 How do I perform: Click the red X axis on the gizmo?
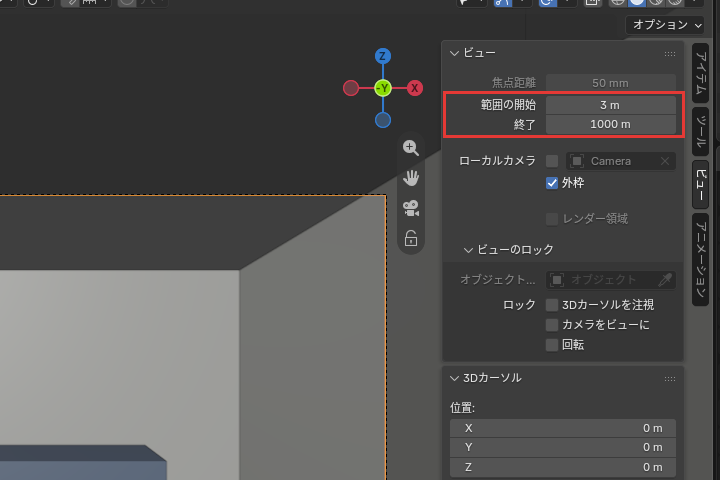[415, 88]
